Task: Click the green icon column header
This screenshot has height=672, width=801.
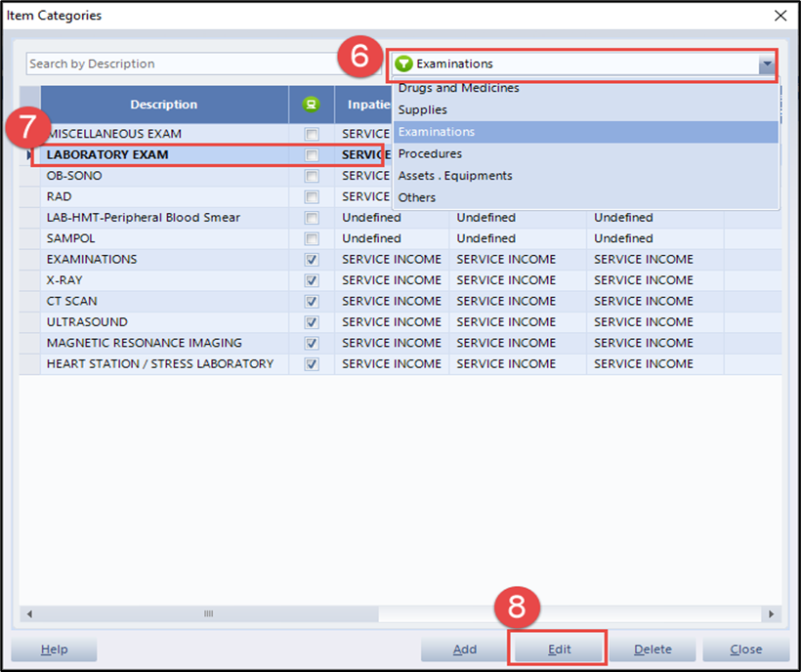Action: click(312, 105)
